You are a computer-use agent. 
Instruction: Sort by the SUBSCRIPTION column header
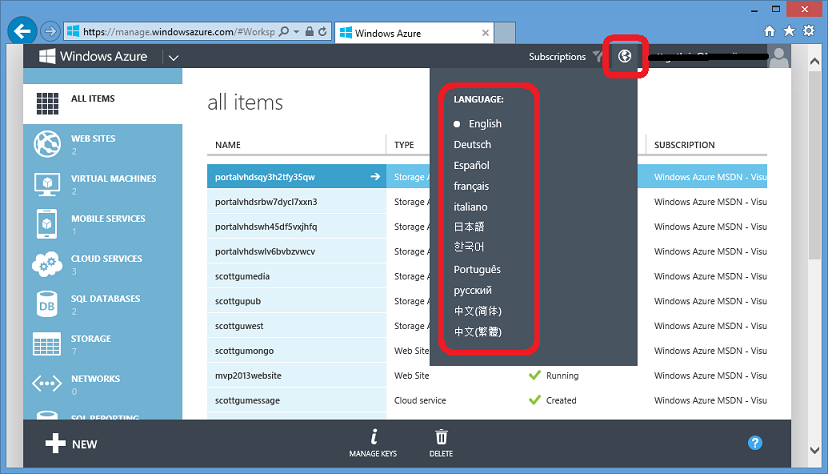coord(684,145)
